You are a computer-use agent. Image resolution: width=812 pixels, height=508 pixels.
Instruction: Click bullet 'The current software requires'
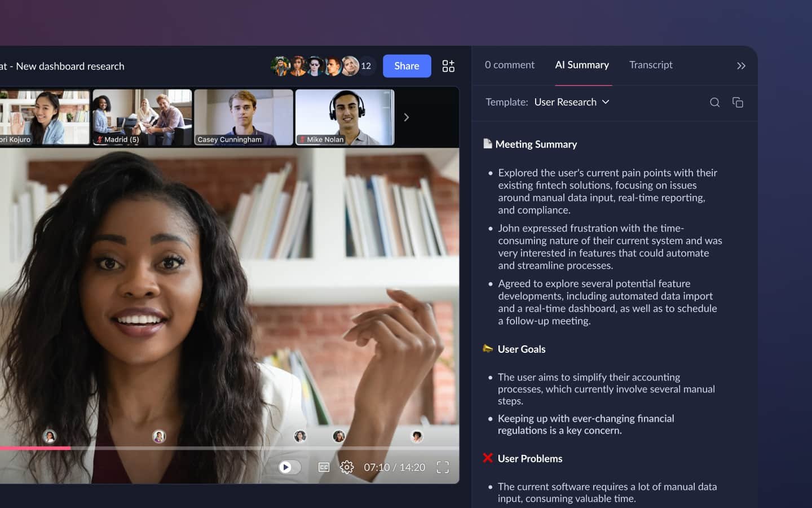607,493
